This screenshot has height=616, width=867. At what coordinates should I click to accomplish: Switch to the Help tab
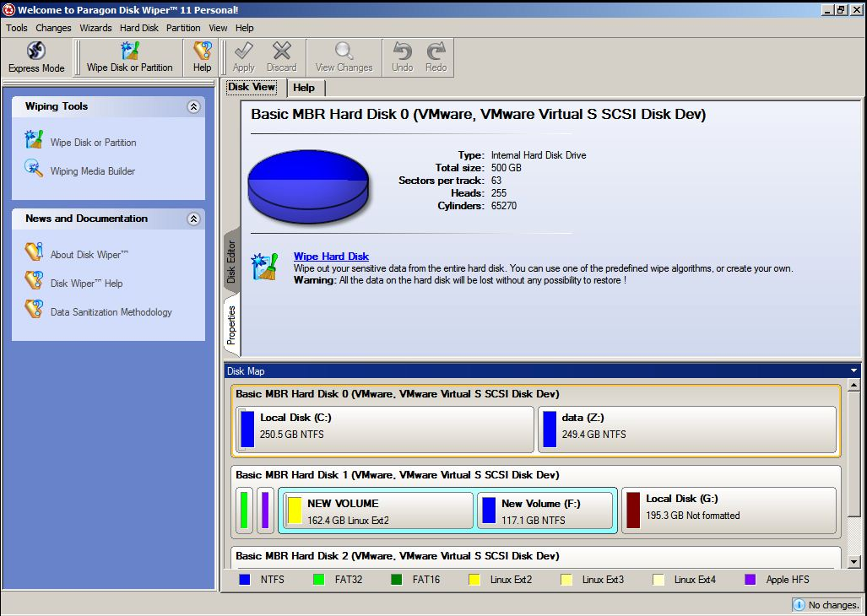pos(304,88)
